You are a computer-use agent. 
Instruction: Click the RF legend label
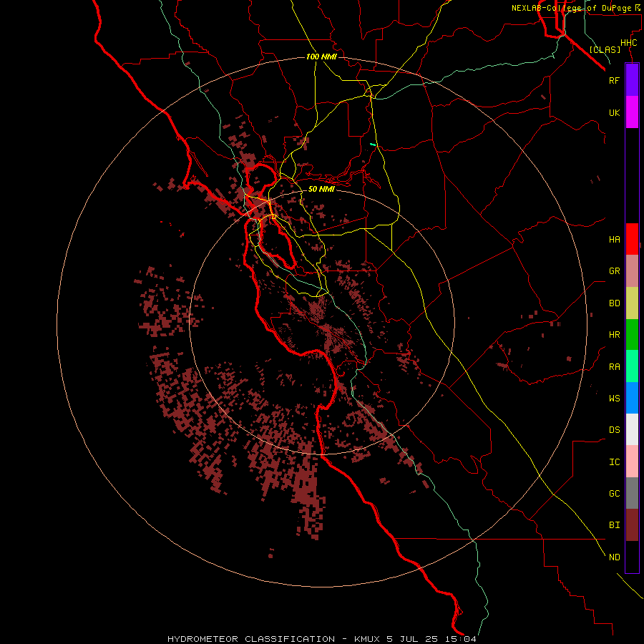(614, 80)
